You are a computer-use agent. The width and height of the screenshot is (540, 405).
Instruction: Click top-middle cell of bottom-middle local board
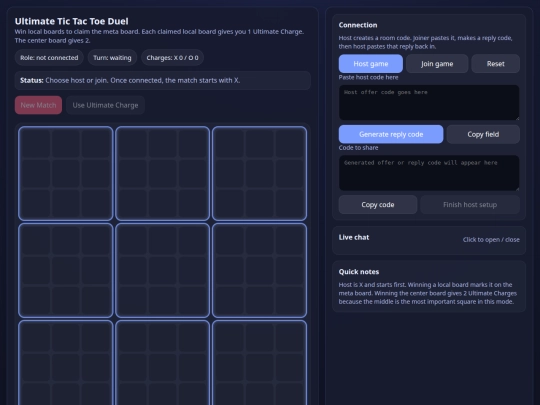click(163, 338)
